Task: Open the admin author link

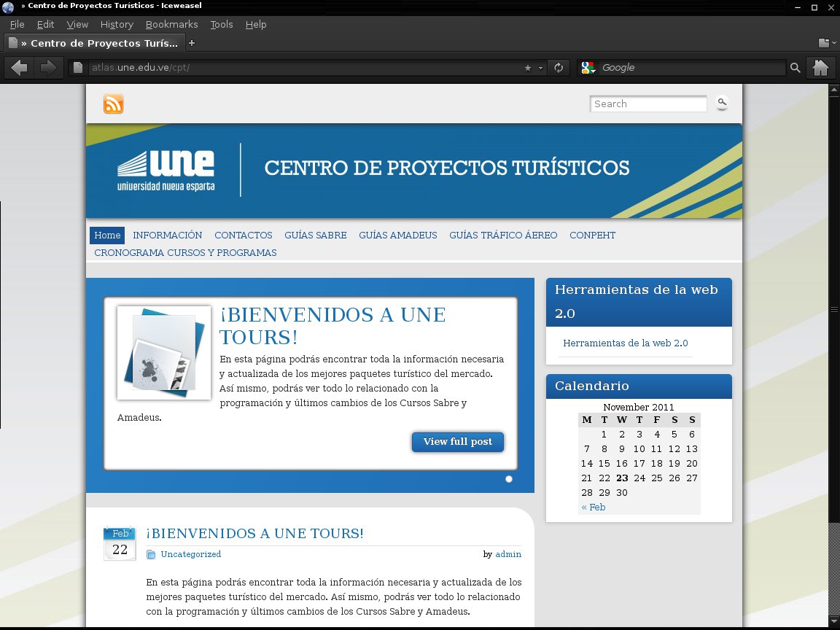Action: point(508,554)
